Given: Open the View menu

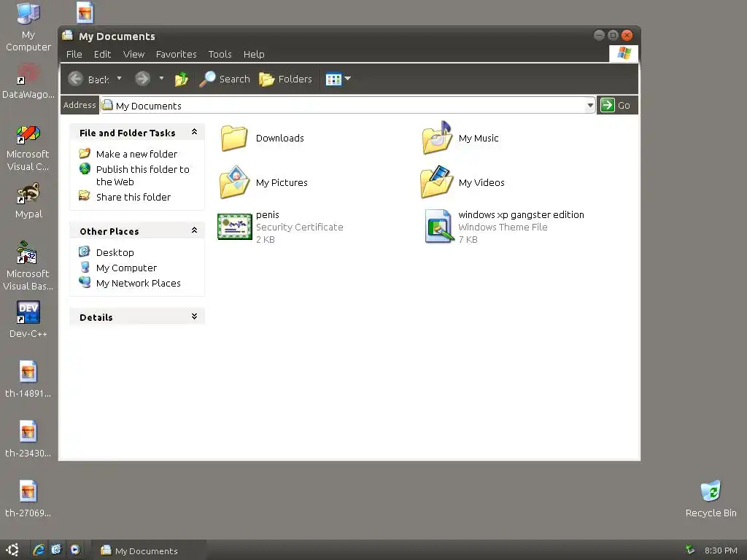Looking at the screenshot, I should (134, 54).
